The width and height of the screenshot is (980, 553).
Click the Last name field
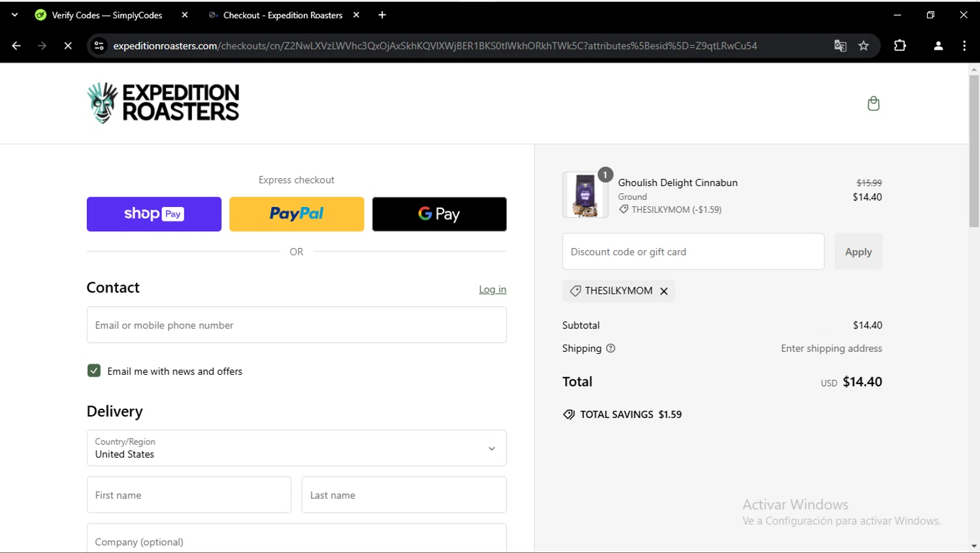tap(404, 495)
